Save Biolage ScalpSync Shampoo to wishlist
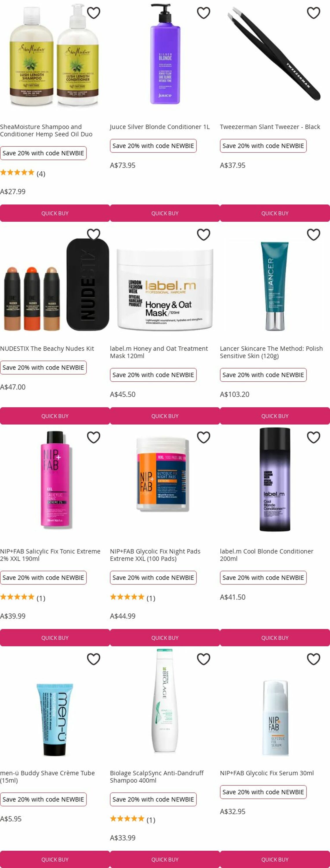The width and height of the screenshot is (330, 868). [x=203, y=659]
